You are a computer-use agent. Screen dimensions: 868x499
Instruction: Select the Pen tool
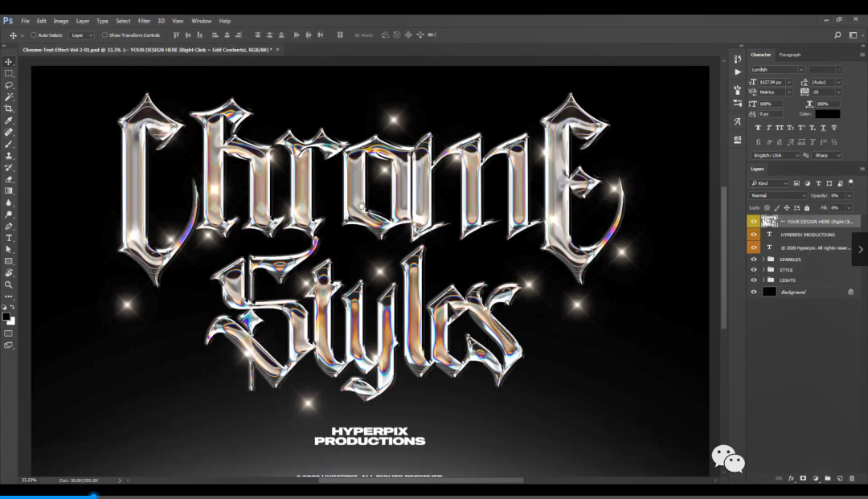[8, 227]
